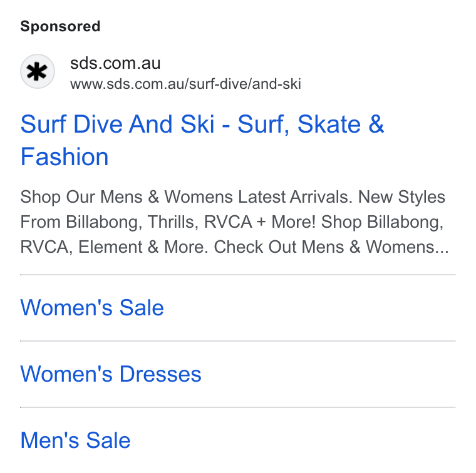Image resolution: width=476 pixels, height=473 pixels.
Task: Click the ad description starting 'Shop Our Mens'
Action: (x=234, y=221)
